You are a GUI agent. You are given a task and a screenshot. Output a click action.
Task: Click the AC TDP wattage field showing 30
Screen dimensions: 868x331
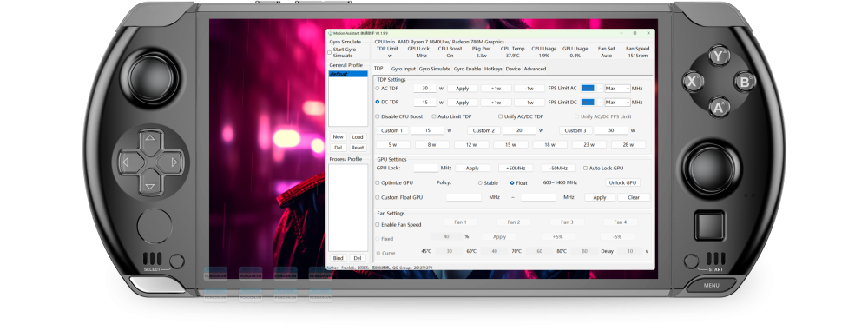pyautogui.click(x=424, y=88)
